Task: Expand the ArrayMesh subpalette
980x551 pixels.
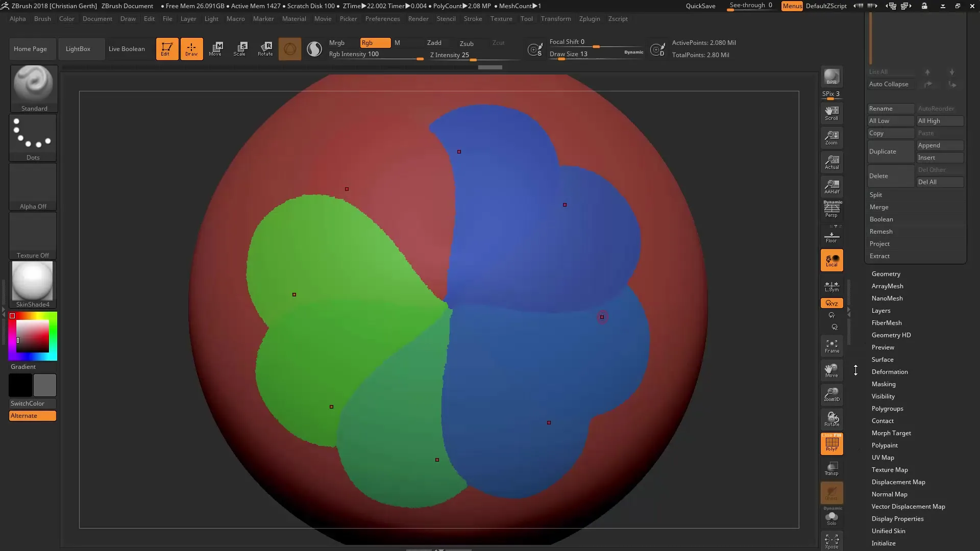Action: click(x=887, y=286)
